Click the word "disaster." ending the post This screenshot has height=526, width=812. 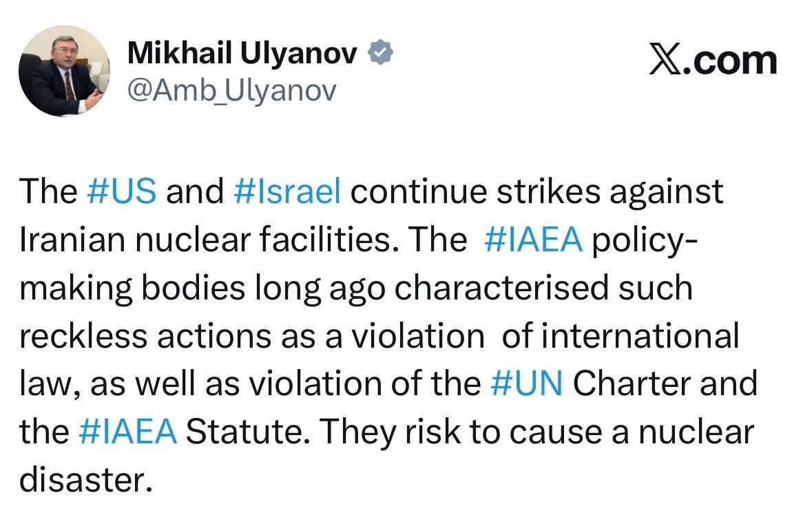click(x=85, y=479)
